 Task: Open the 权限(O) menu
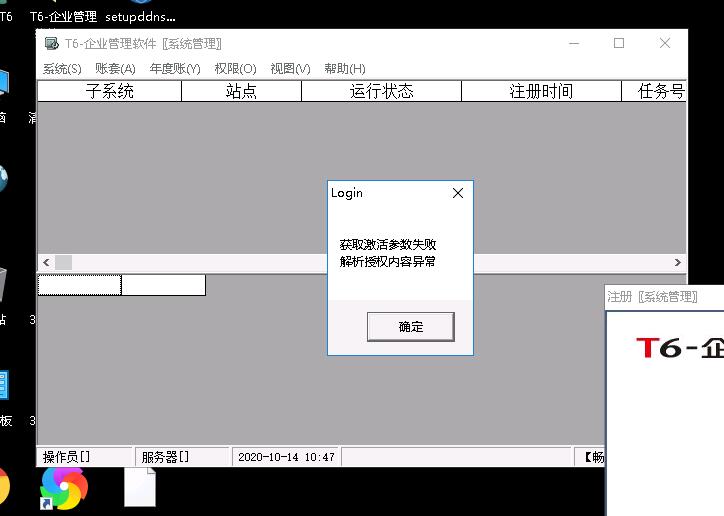235,69
